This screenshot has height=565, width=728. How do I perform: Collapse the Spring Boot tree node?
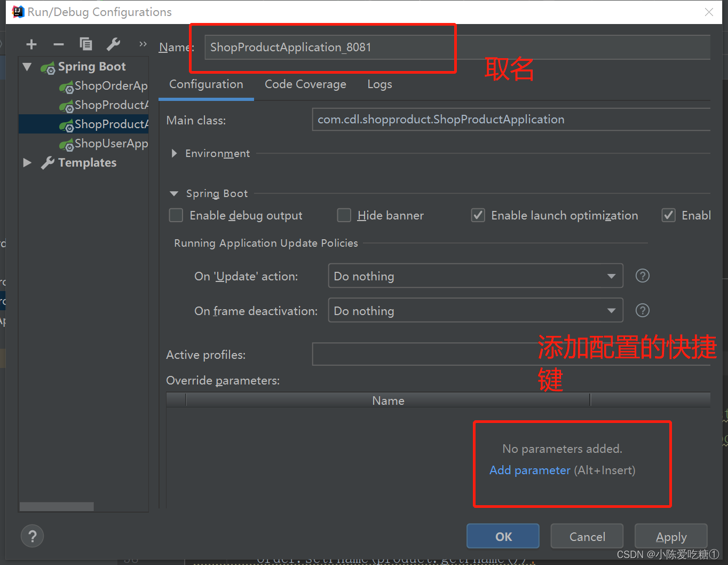(x=27, y=67)
